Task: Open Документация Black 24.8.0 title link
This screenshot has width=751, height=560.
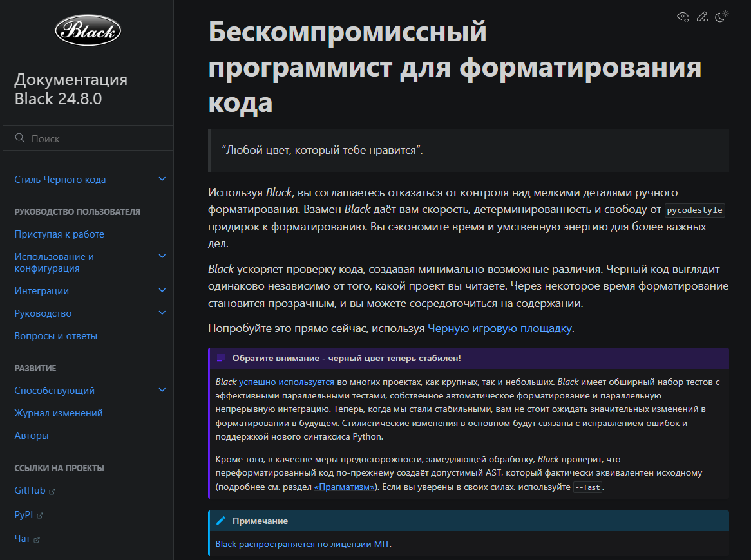Action: pos(71,89)
